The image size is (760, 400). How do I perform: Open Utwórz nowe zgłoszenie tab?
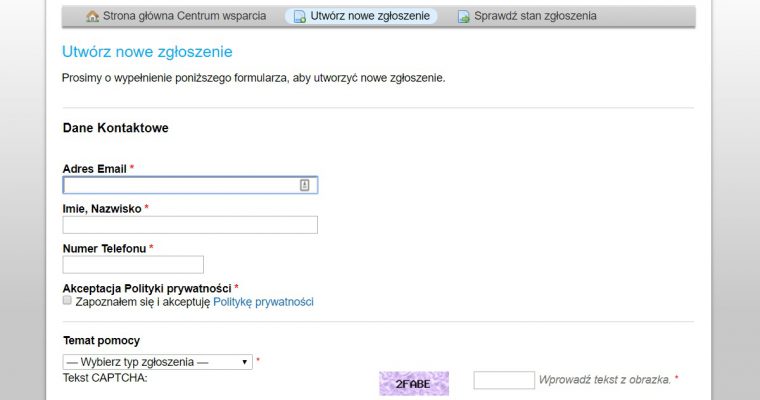[x=361, y=16]
